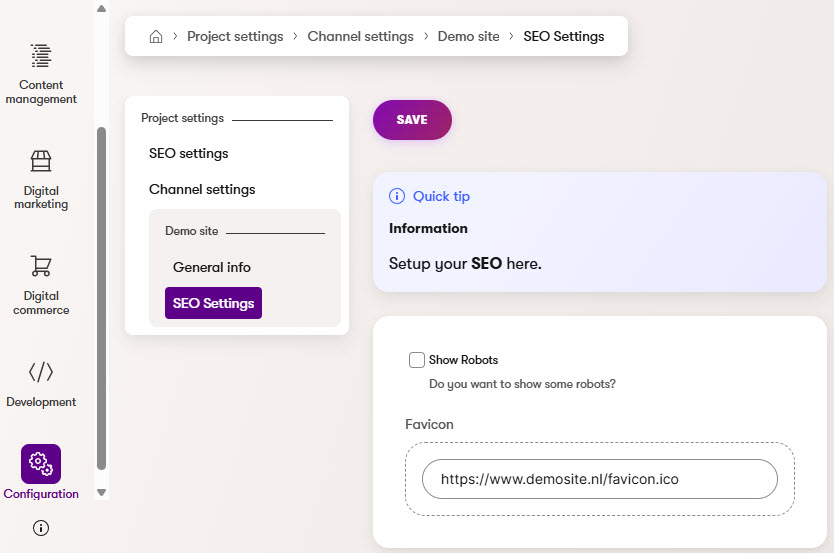The image size is (834, 553).
Task: Click the sidebar scroll down arrow
Action: point(102,492)
